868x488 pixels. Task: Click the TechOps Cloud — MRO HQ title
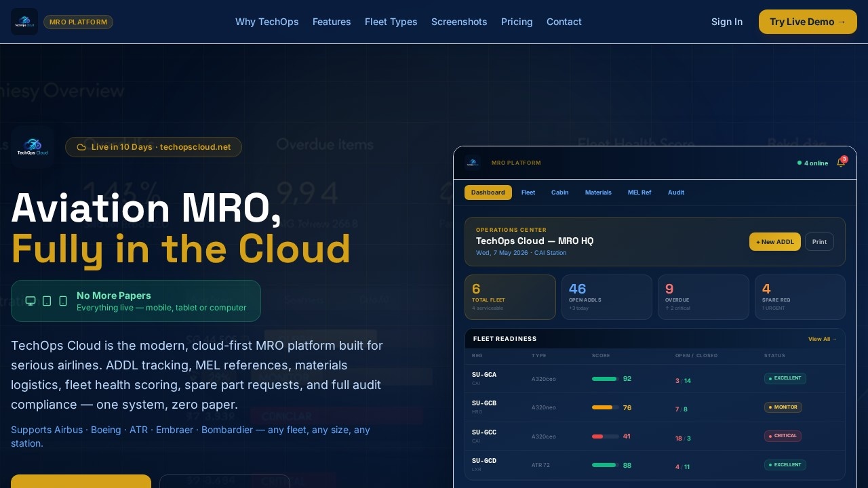tap(535, 241)
